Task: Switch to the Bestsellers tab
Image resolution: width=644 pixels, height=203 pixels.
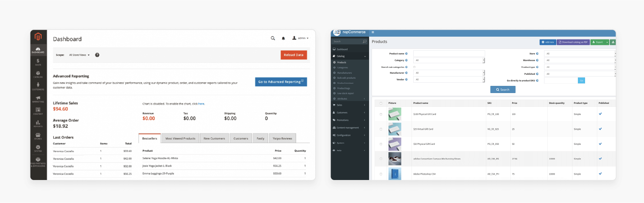Action: coord(149,138)
